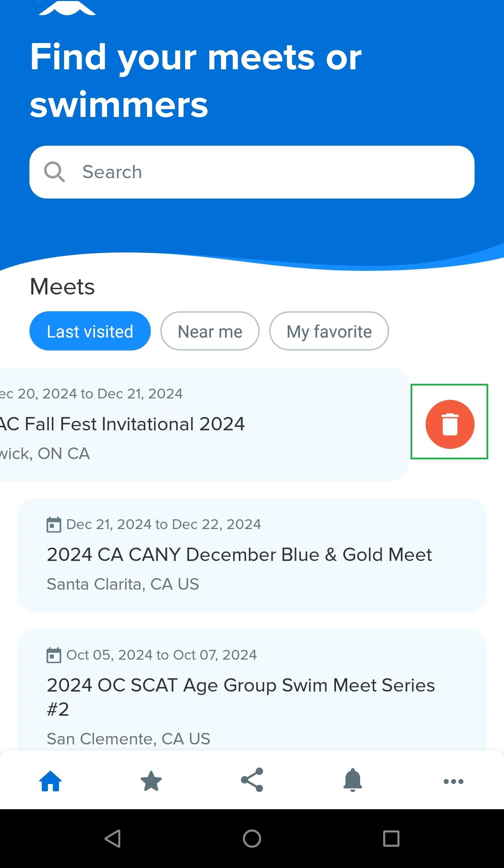Screen dimensions: 504x868
Task: Click into the Search input field
Action: tap(266, 172)
